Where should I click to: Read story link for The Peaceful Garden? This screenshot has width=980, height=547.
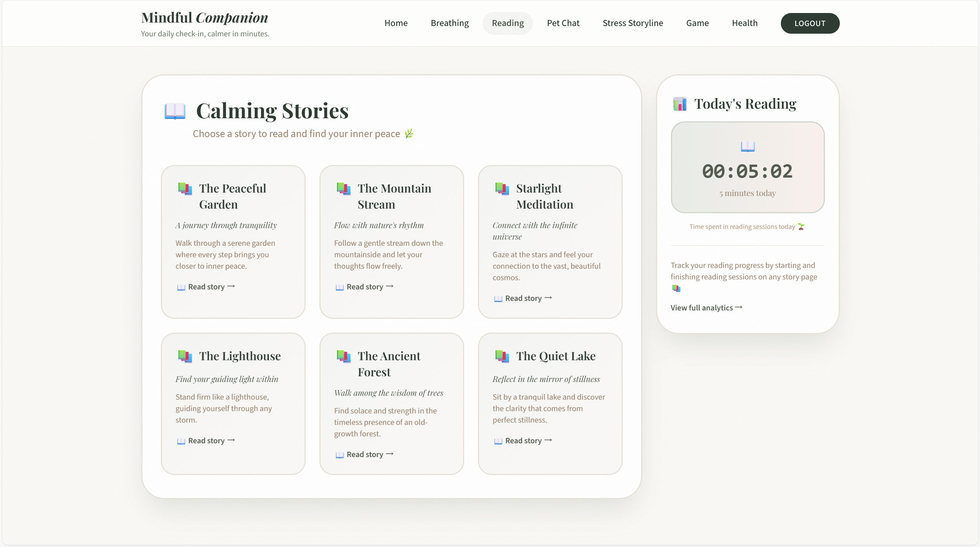click(x=206, y=287)
